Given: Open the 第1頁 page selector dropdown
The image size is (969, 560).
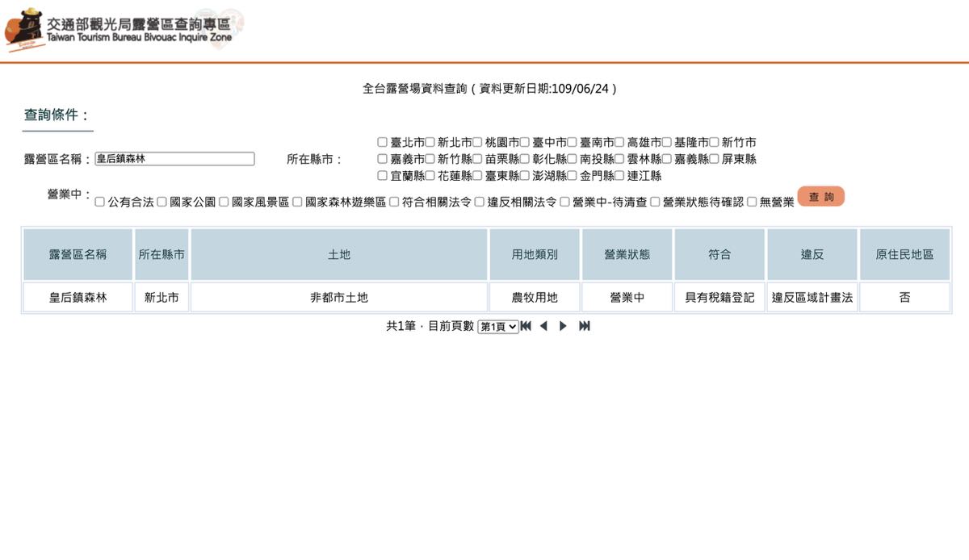Looking at the screenshot, I should click(x=498, y=327).
